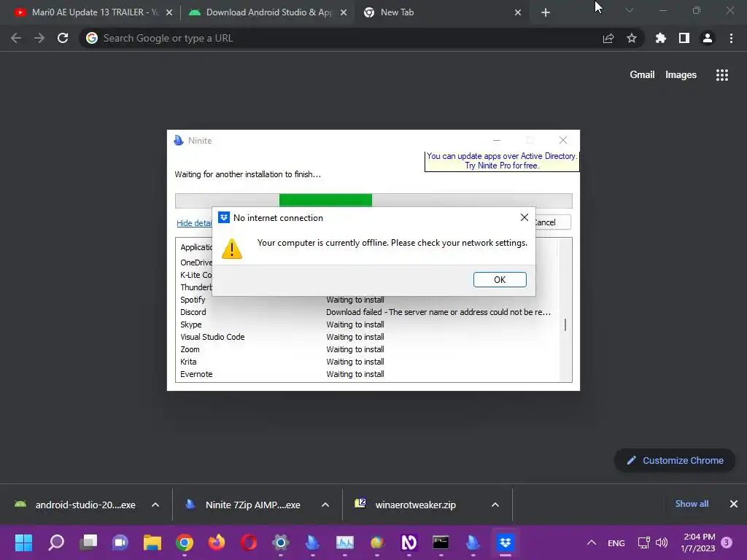Viewport: 747px width, 560px height.
Task: Open downloaded Ninite 7Zip AIMP exe
Action: pos(245,505)
